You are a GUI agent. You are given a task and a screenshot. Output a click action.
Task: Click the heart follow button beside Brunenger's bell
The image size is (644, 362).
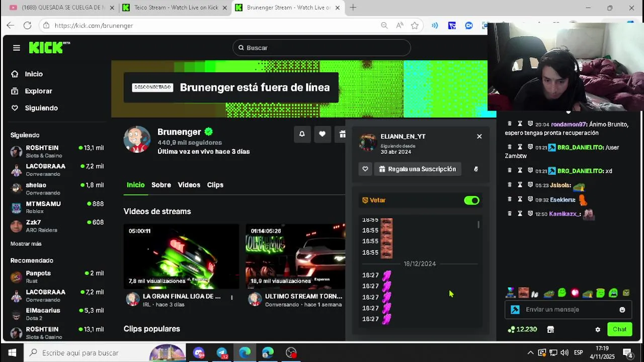tap(322, 134)
